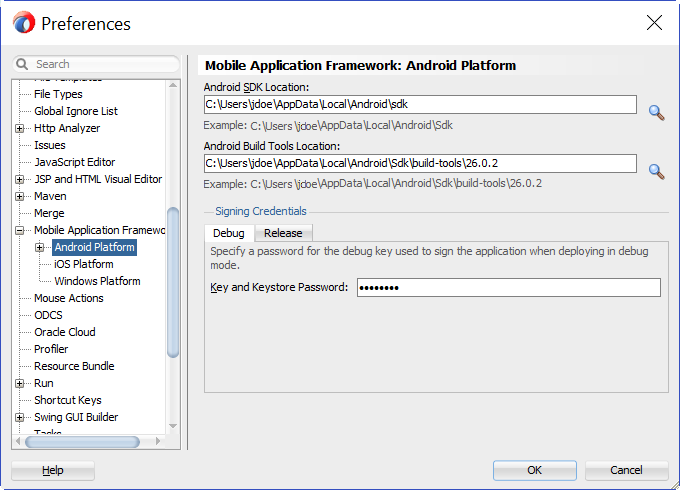
Task: Select File Types in the tree
Action: (58, 94)
